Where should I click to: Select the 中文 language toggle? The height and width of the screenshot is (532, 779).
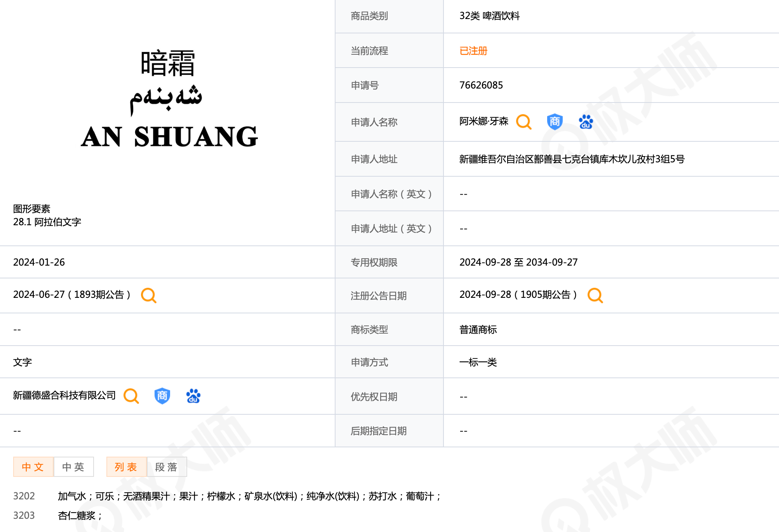33,467
